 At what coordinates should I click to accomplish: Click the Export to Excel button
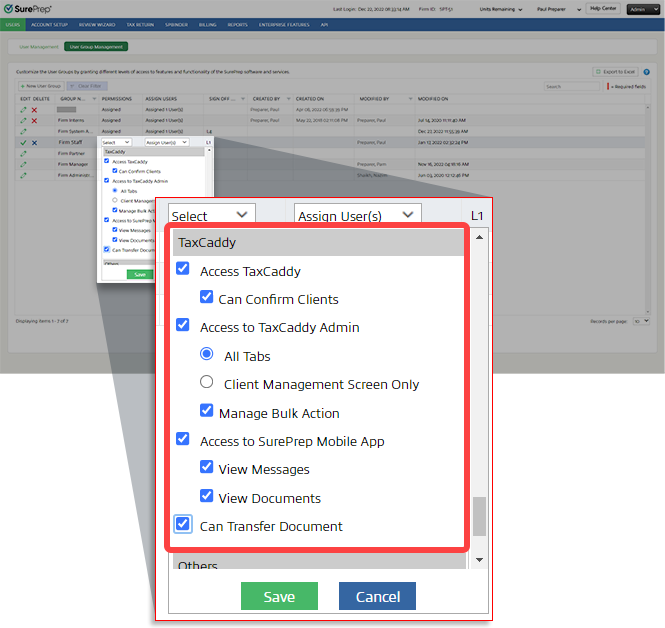tap(615, 72)
